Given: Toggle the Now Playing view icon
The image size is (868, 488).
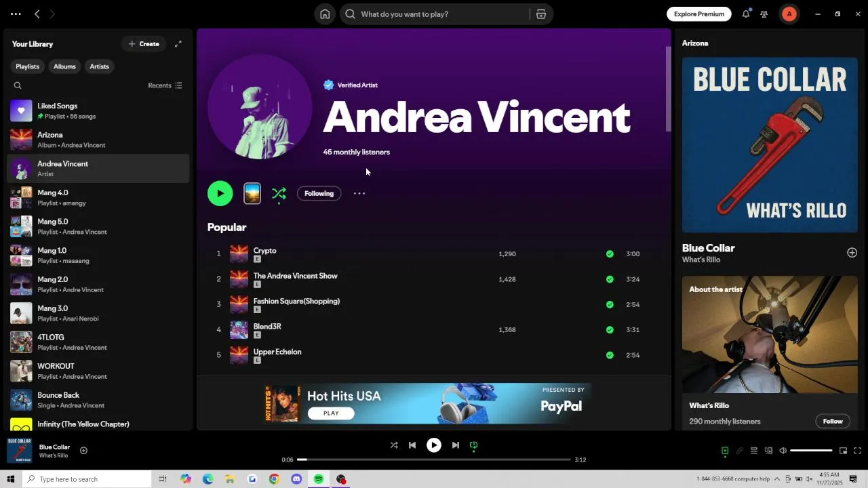Looking at the screenshot, I should coord(725,451).
